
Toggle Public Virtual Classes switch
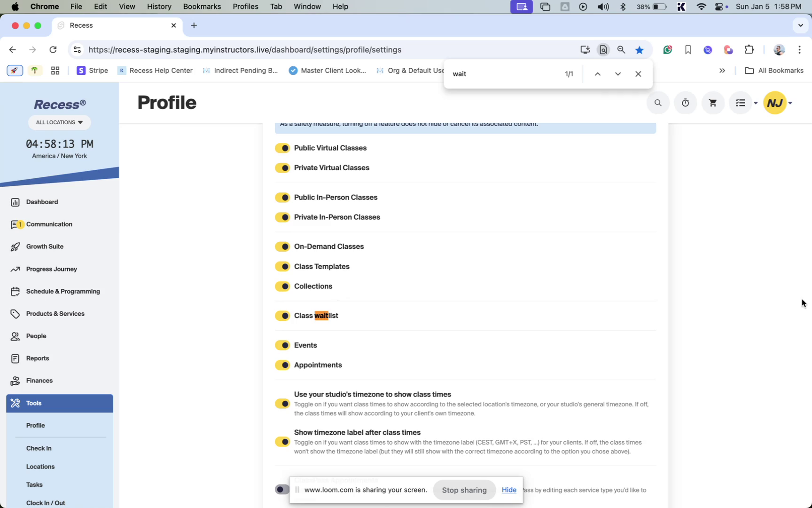point(282,148)
